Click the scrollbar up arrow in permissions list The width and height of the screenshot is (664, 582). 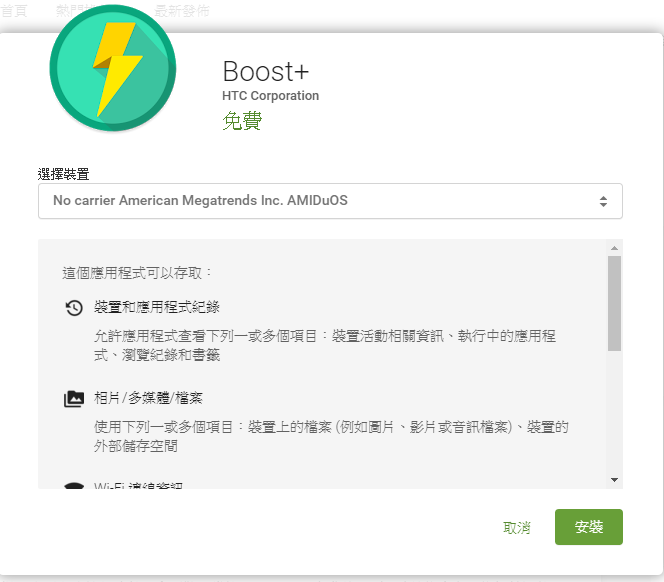pyautogui.click(x=614, y=248)
